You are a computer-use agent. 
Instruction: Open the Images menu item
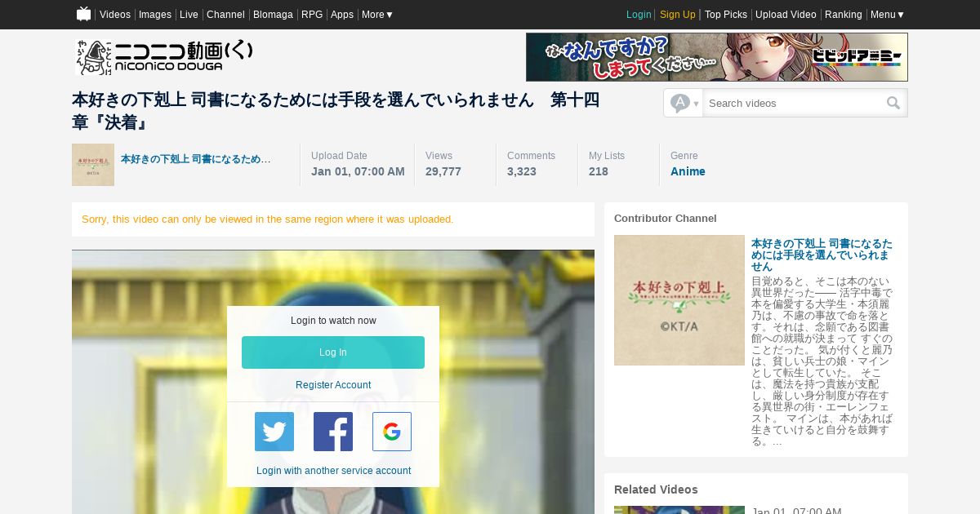tap(155, 15)
